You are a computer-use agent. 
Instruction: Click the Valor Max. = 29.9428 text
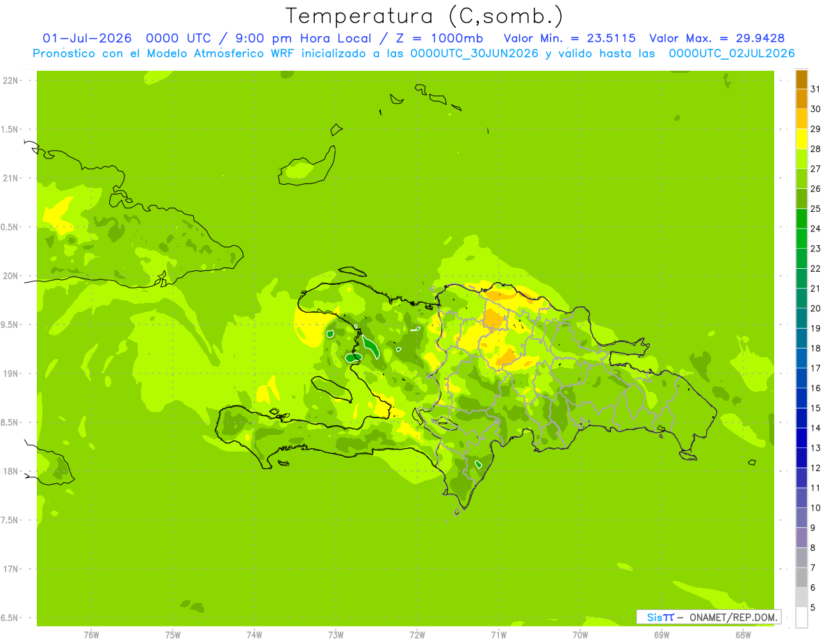coord(717,38)
